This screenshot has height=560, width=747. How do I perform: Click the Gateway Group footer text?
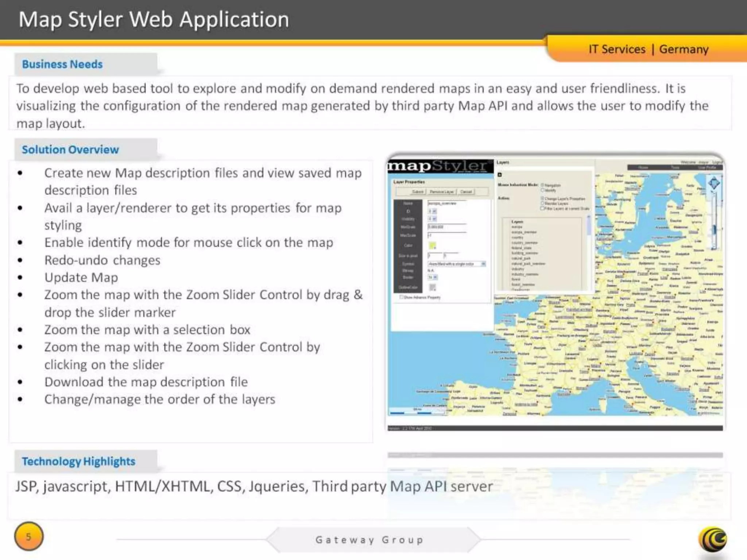(x=369, y=540)
